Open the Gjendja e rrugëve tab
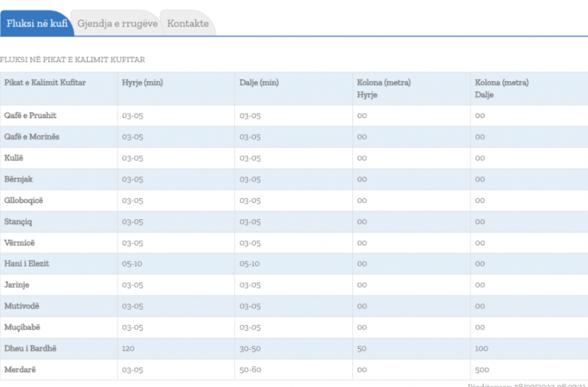 coord(117,24)
